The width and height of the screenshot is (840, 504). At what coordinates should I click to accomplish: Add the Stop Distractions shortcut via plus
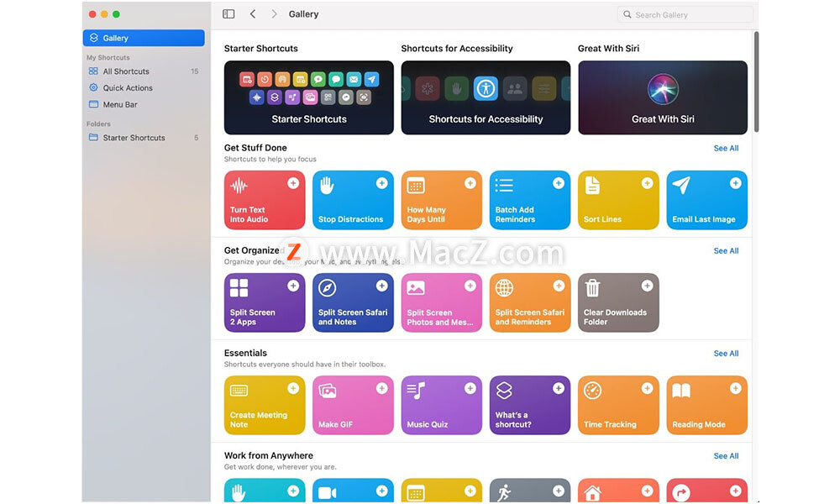point(381,183)
